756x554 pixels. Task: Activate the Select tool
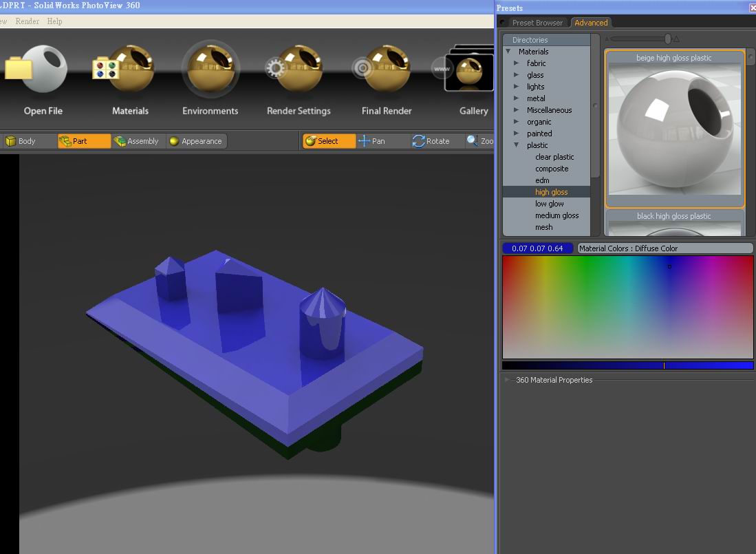[330, 141]
